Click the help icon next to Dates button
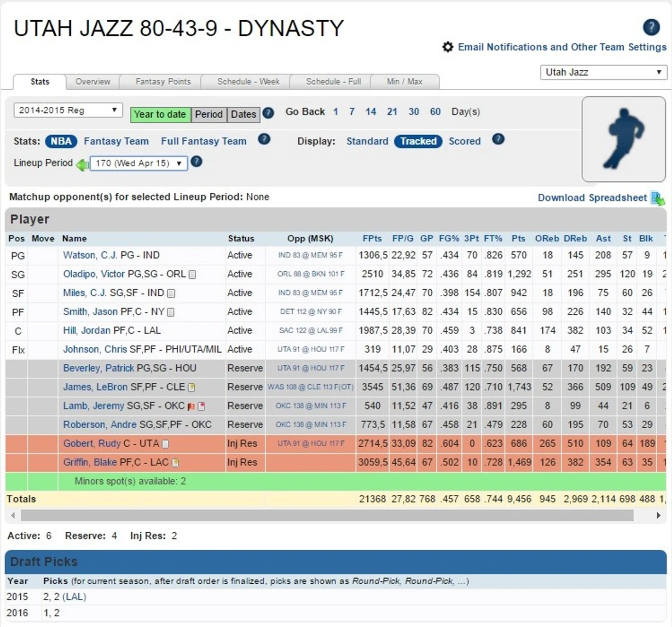This screenshot has height=627, width=672. 268,113
